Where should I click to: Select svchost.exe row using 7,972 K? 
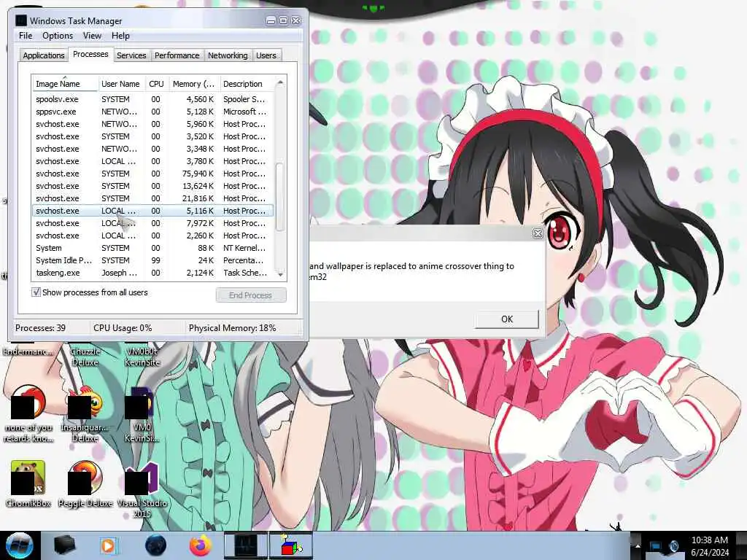152,223
